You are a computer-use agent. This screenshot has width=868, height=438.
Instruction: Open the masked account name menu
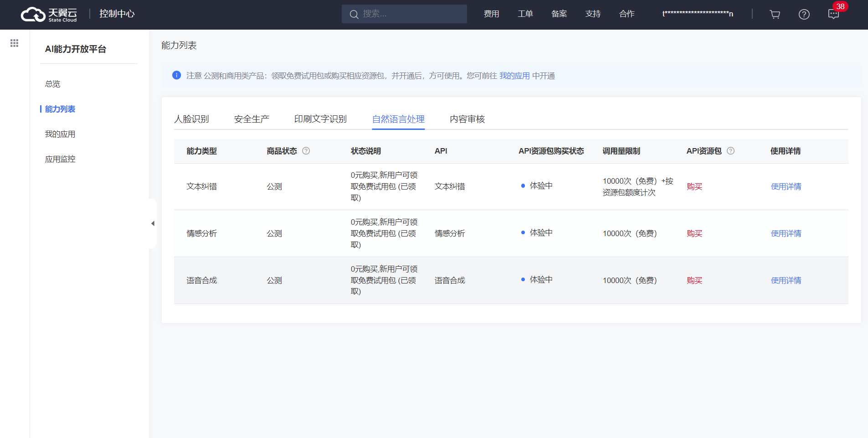[x=698, y=14]
